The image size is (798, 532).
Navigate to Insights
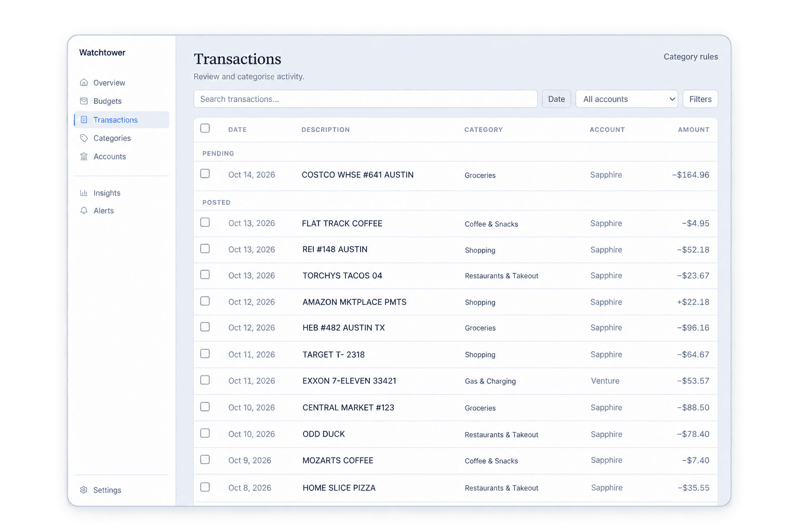122,193
